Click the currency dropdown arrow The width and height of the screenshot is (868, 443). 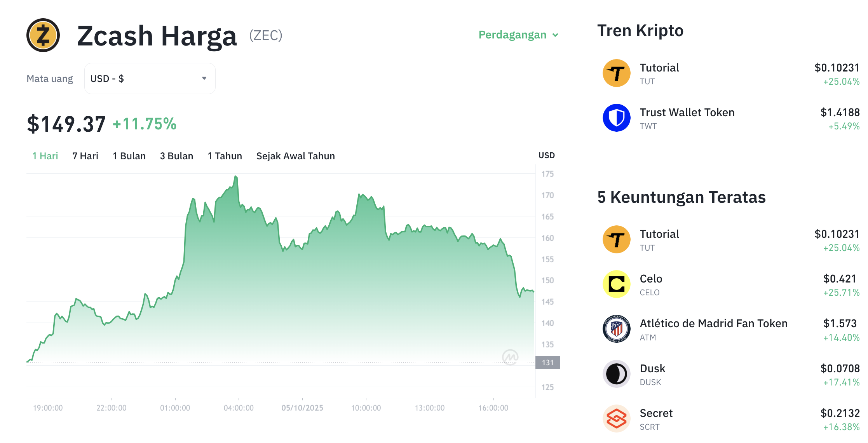point(204,78)
